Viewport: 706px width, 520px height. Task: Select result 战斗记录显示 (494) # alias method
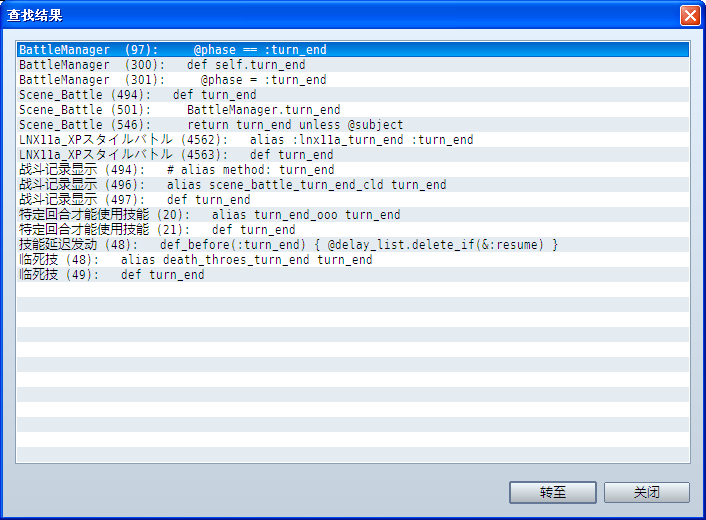(x=353, y=170)
